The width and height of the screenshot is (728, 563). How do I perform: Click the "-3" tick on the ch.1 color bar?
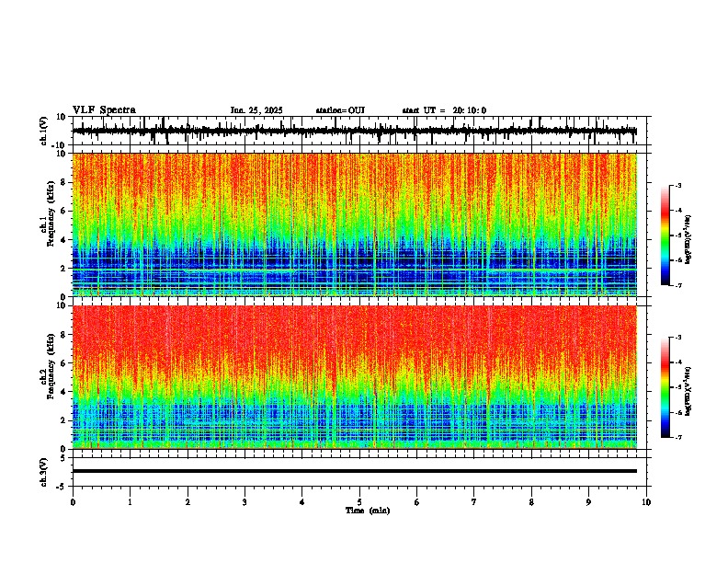click(x=678, y=186)
